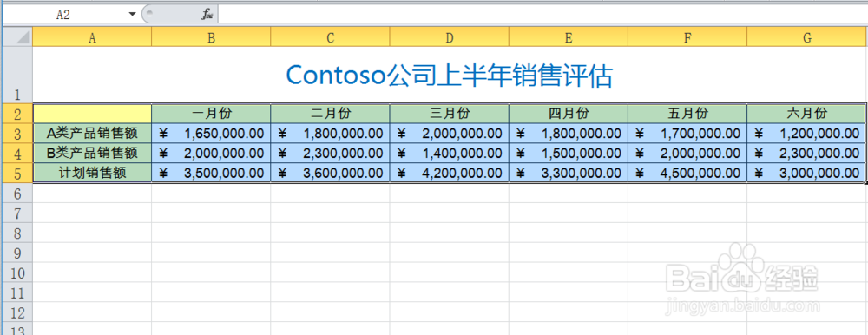The image size is (868, 335).
Task: Select the cell with 1,400,000.00
Action: click(449, 153)
